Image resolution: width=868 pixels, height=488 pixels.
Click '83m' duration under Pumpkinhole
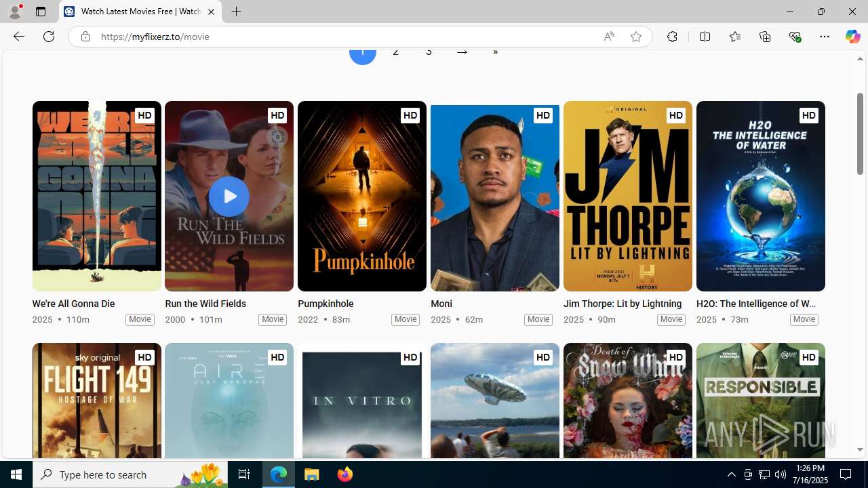point(341,319)
